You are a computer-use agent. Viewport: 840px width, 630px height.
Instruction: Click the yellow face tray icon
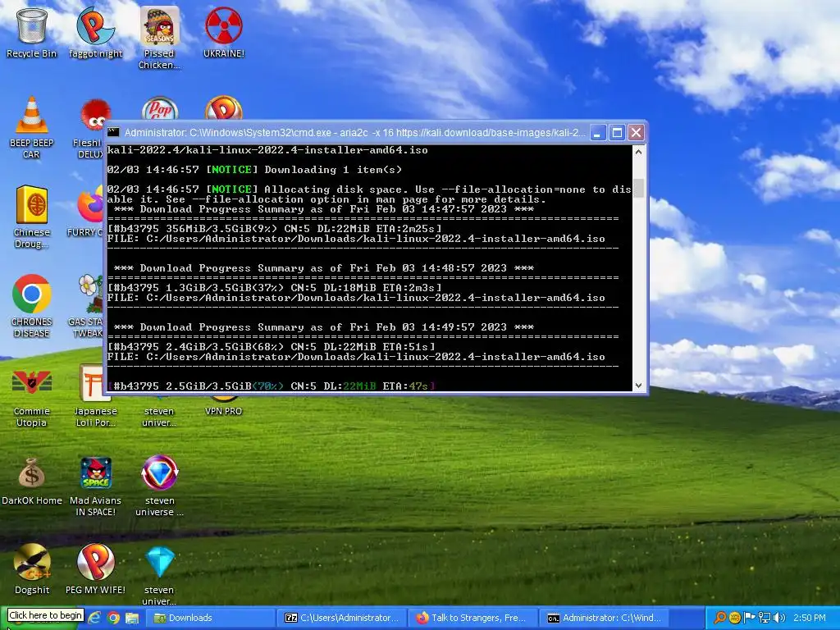pos(735,618)
